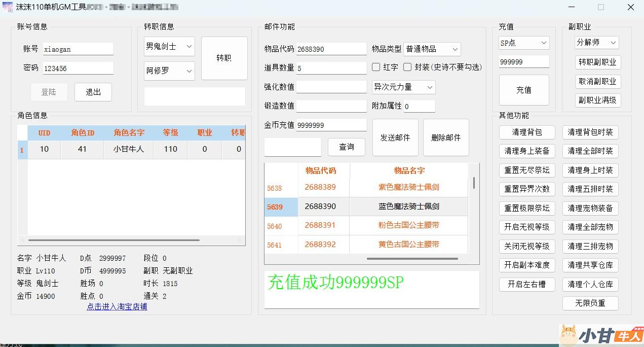The image size is (644, 347).
Task: Open the SP点 recharge type dropdown
Action: [x=523, y=43]
